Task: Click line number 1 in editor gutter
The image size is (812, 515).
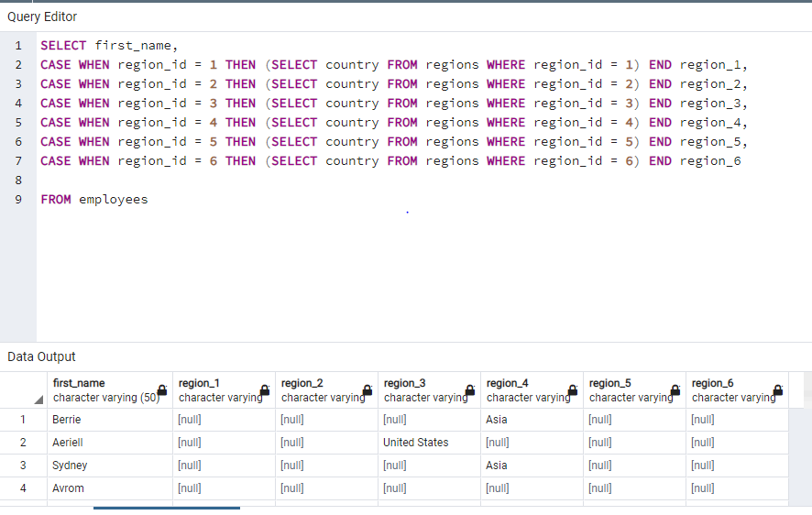Action: [x=18, y=46]
